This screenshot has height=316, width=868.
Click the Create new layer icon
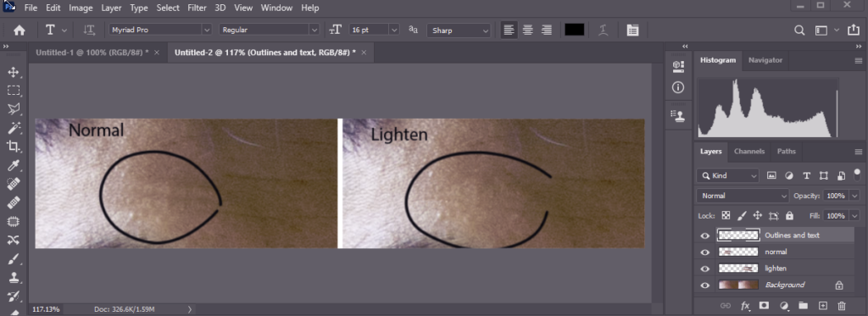822,306
